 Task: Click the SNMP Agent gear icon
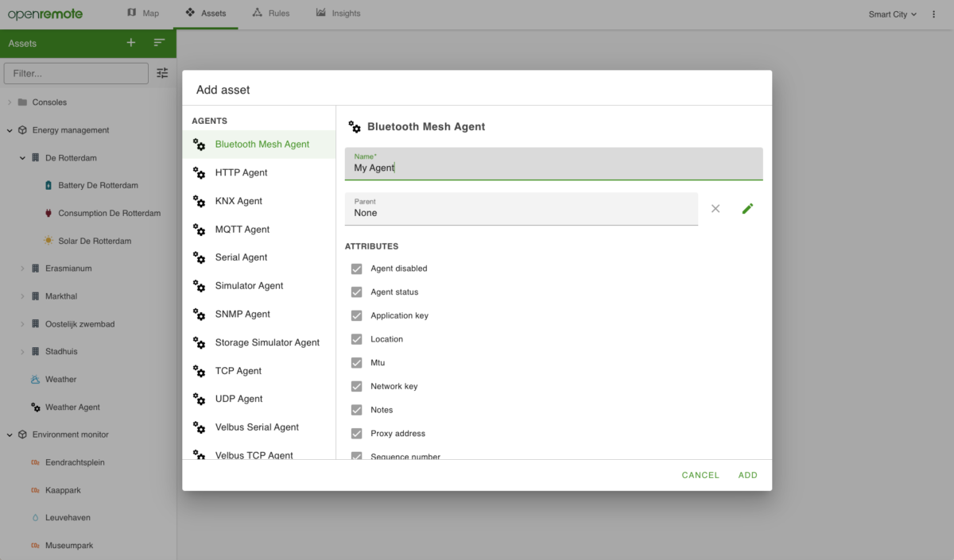tap(200, 315)
